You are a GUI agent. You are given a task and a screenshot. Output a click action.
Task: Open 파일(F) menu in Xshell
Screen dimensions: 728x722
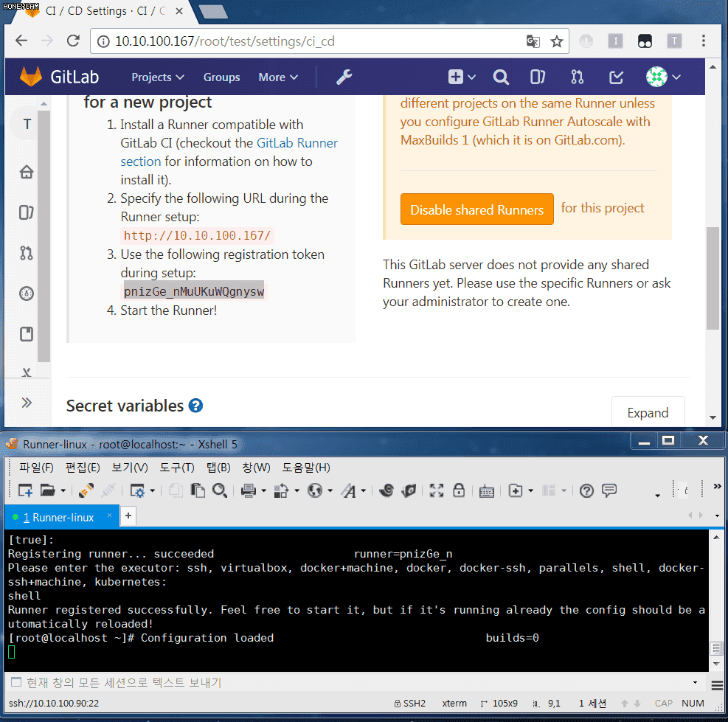36,468
